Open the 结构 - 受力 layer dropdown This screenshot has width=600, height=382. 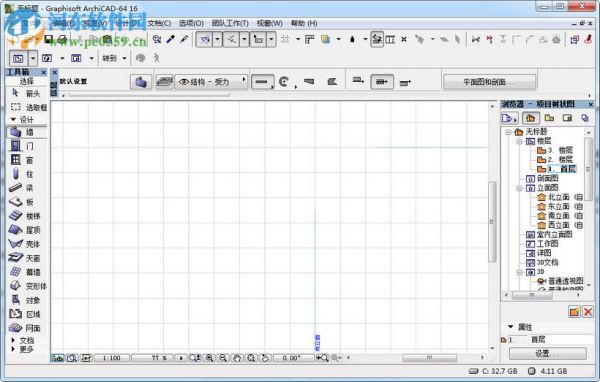(x=211, y=82)
